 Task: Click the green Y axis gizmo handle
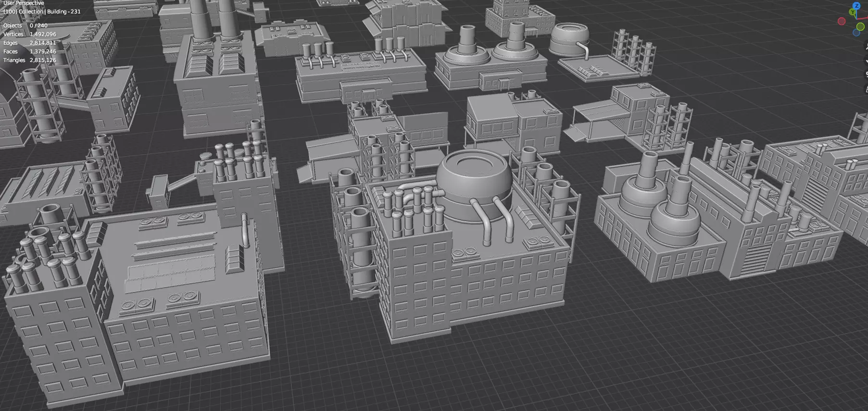pyautogui.click(x=853, y=12)
